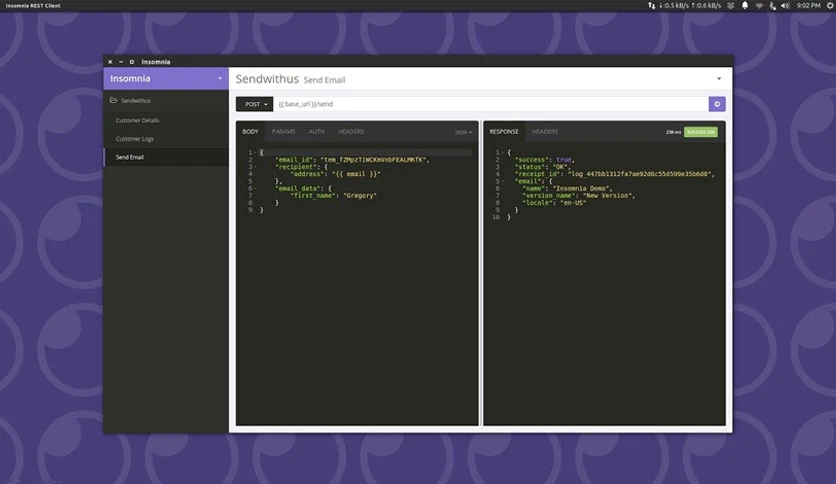Open the request HEADERS tab
This screenshot has width=836, height=484.
click(351, 132)
